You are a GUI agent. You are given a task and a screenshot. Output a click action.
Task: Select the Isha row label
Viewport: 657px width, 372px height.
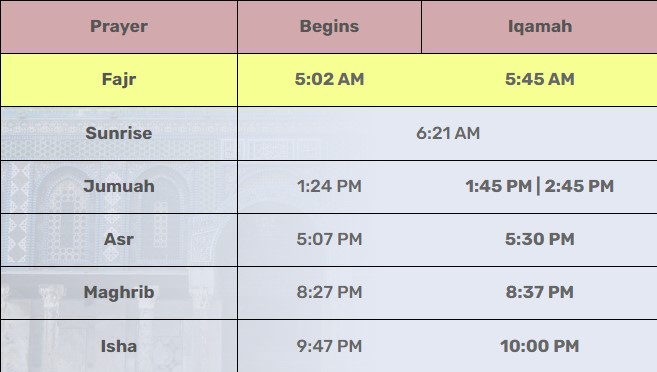(x=119, y=346)
